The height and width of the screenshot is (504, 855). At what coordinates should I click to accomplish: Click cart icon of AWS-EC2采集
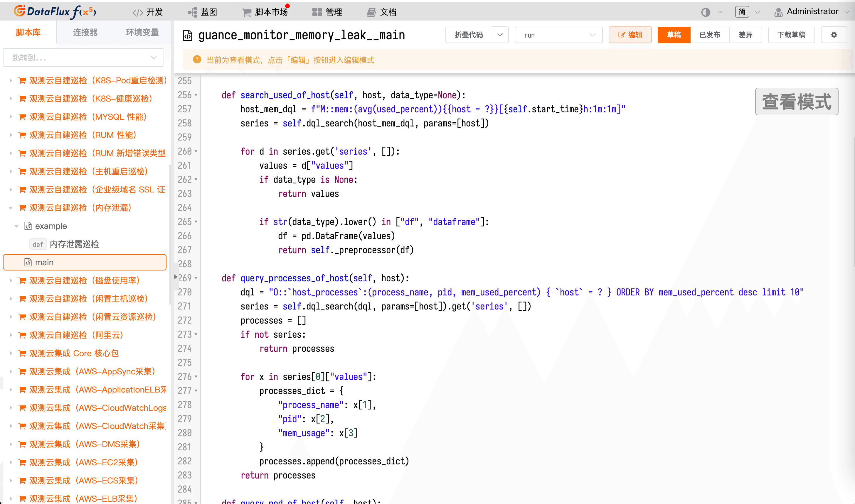click(22, 463)
